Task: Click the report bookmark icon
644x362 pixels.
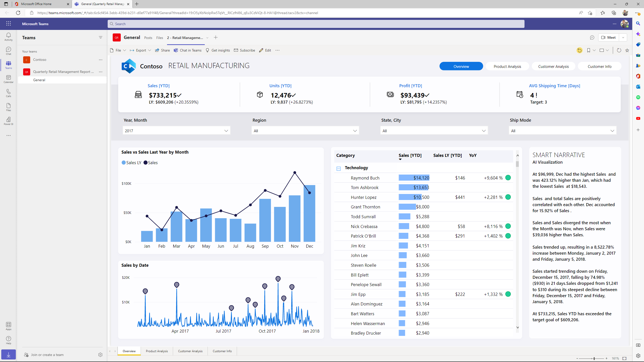Action: [588, 50]
